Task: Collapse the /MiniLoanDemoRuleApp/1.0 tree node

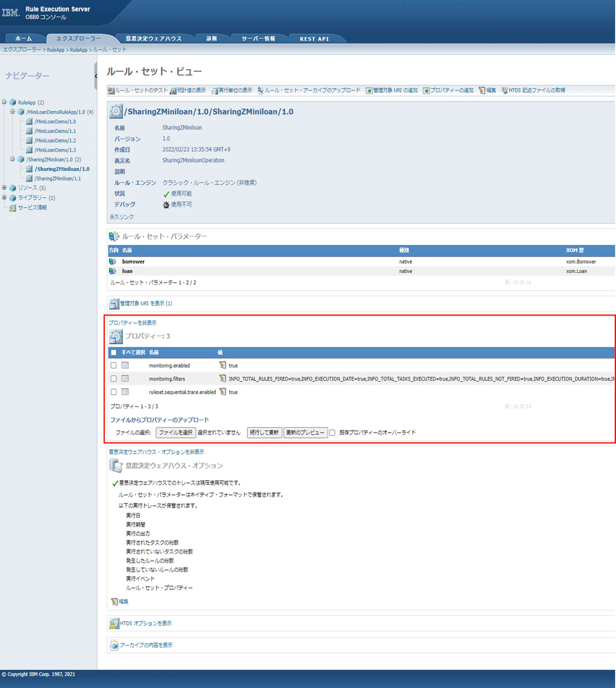Action: coord(12,111)
